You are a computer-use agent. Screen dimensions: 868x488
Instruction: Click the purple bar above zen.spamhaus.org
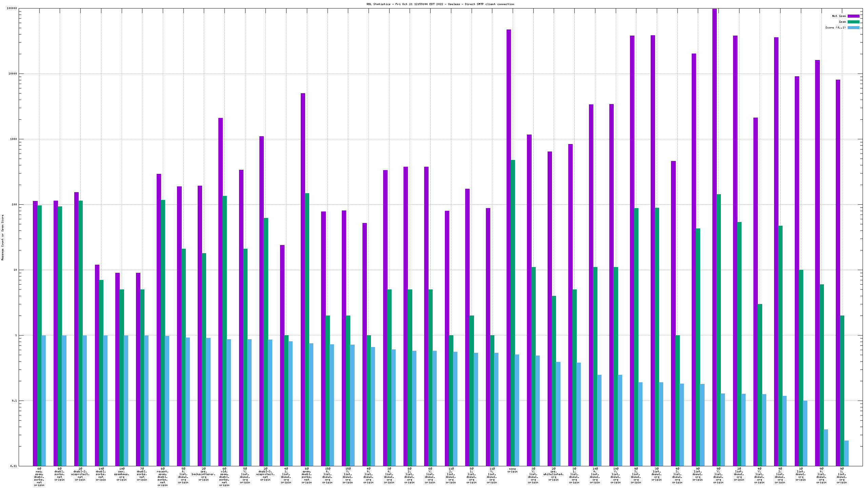point(117,369)
